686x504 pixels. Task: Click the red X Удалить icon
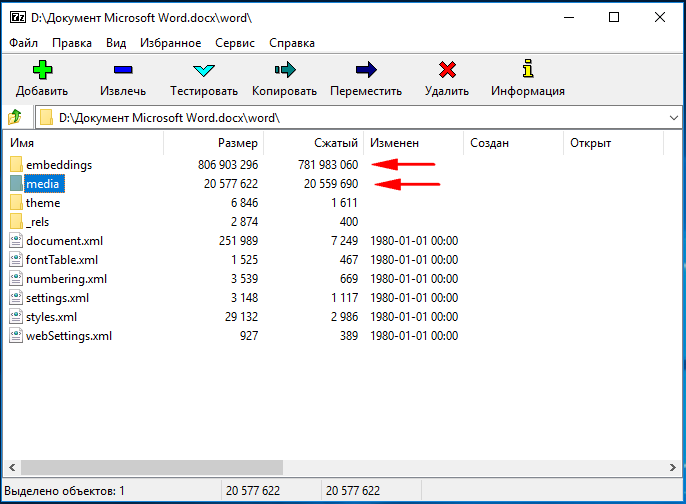(x=447, y=70)
